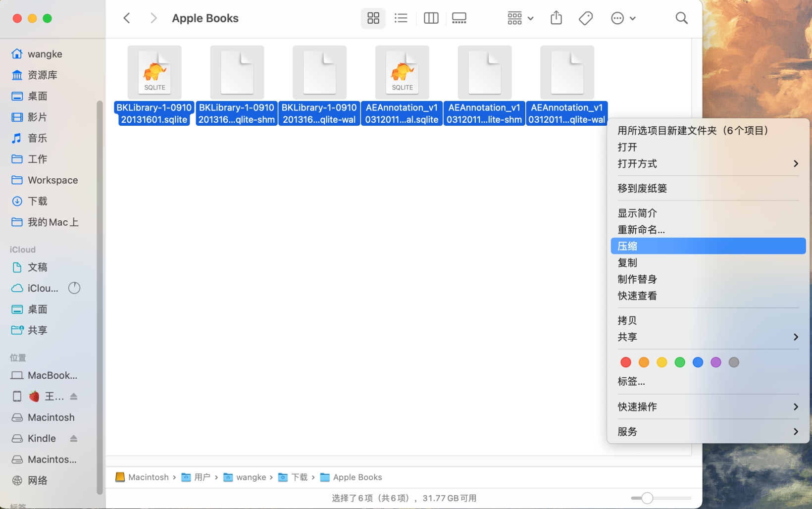Switch to list view

[x=401, y=18]
